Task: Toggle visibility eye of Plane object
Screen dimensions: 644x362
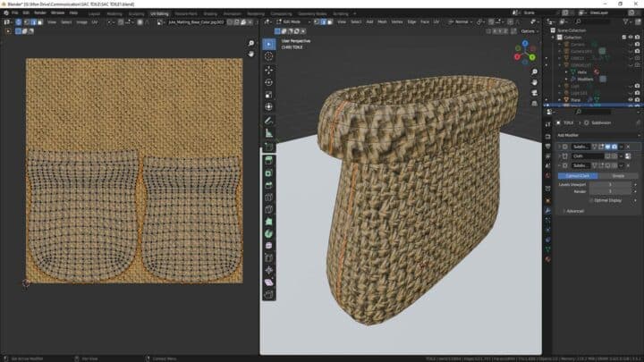Action: pyautogui.click(x=631, y=100)
